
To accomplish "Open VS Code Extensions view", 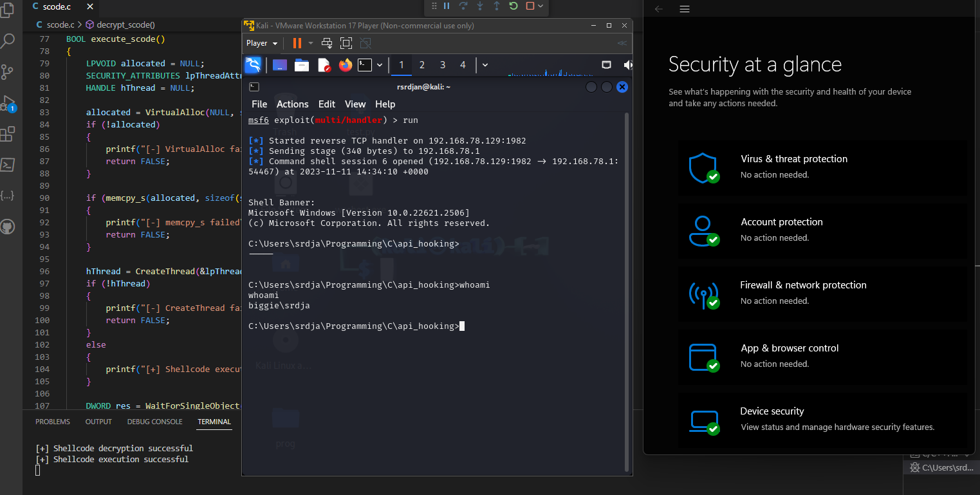I will pyautogui.click(x=8, y=134).
